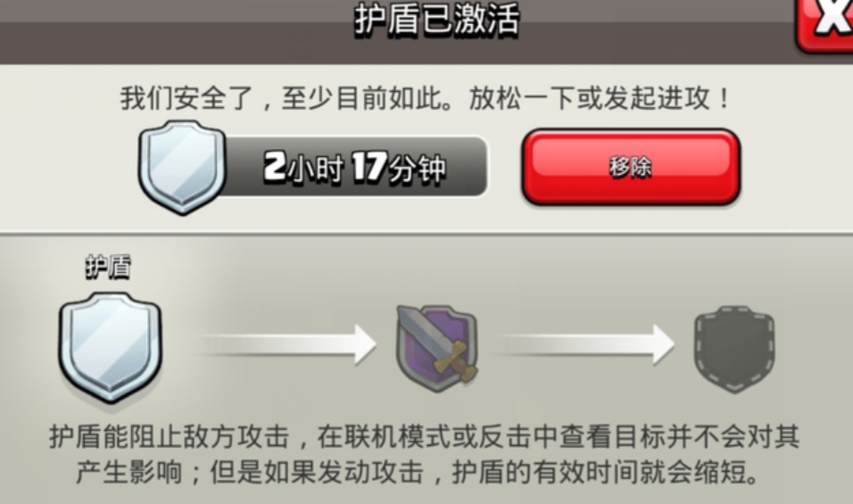Tap the 护盾 label above the shield
Screen dimensions: 853x504
pyautogui.click(x=108, y=268)
